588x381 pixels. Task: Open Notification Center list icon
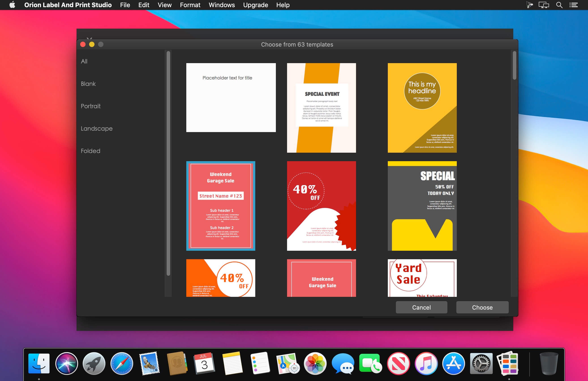[x=573, y=5]
